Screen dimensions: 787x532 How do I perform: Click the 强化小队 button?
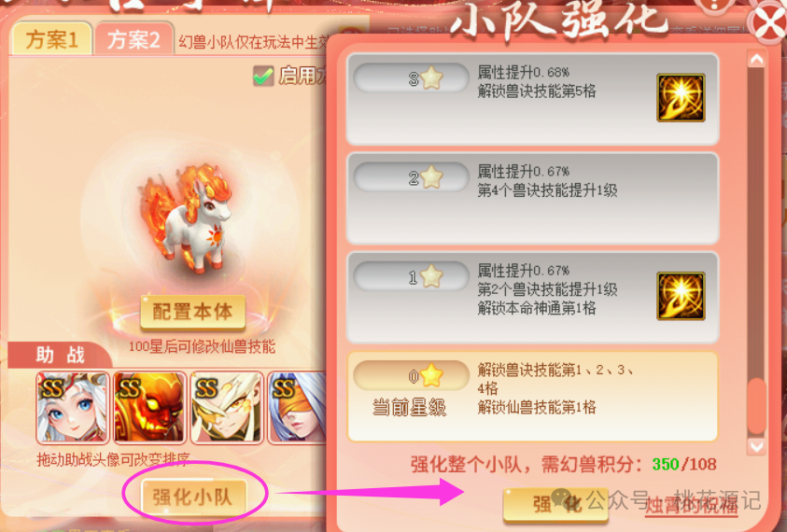pos(193,497)
